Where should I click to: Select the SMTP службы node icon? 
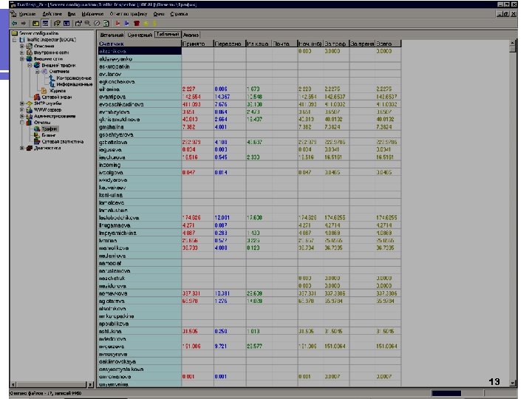pos(30,103)
